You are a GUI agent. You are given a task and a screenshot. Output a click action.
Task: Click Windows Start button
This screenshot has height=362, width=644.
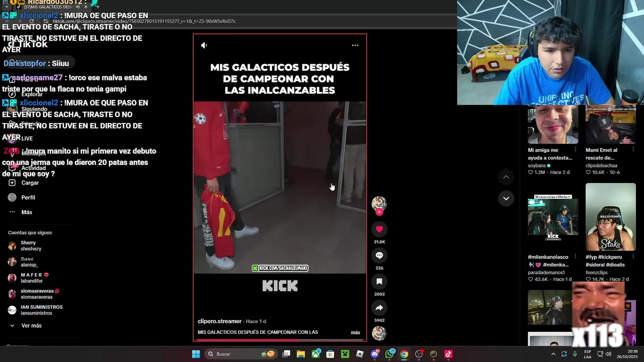coord(196,354)
